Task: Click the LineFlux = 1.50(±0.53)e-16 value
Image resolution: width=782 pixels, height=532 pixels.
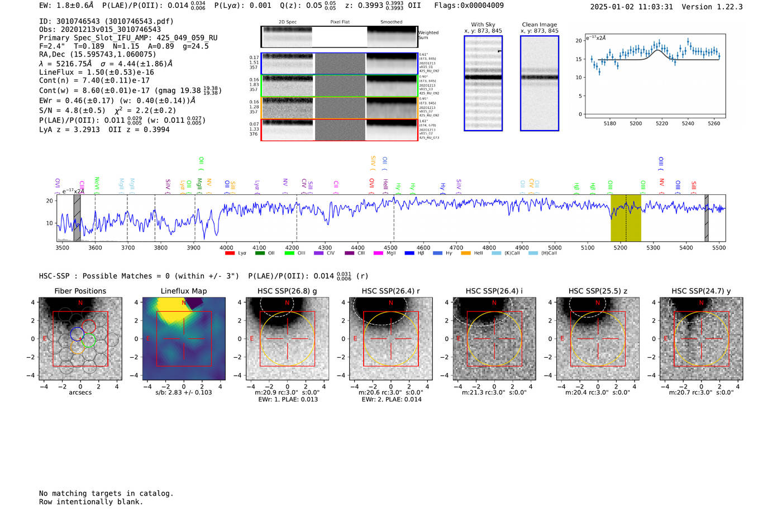Action: [x=97, y=72]
